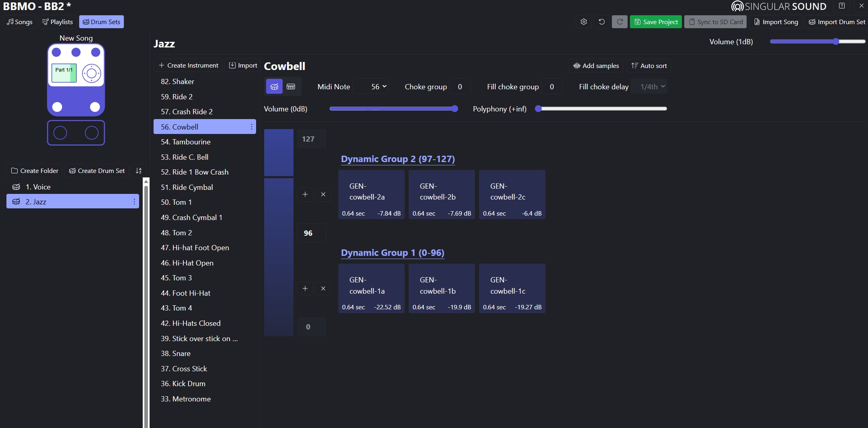
Task: Click the undo arrow icon
Action: (x=602, y=22)
